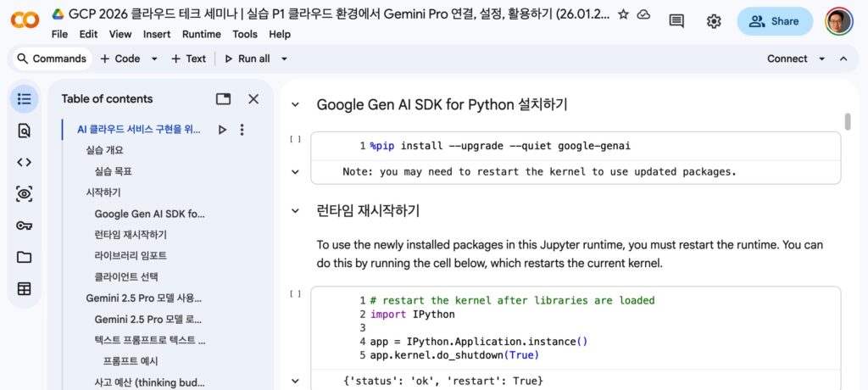868x390 pixels.
Task: Collapse the 런타임 재시작하기 section heading
Action: 296,211
